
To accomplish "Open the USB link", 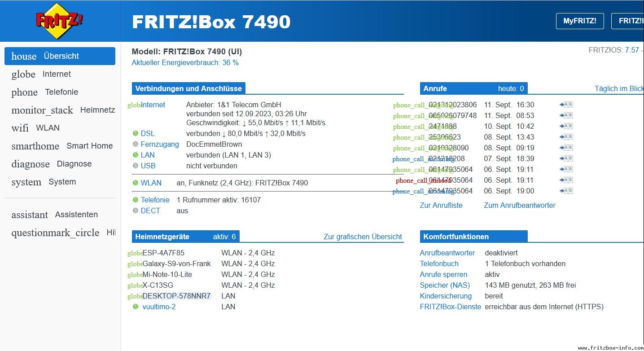I will tap(148, 166).
